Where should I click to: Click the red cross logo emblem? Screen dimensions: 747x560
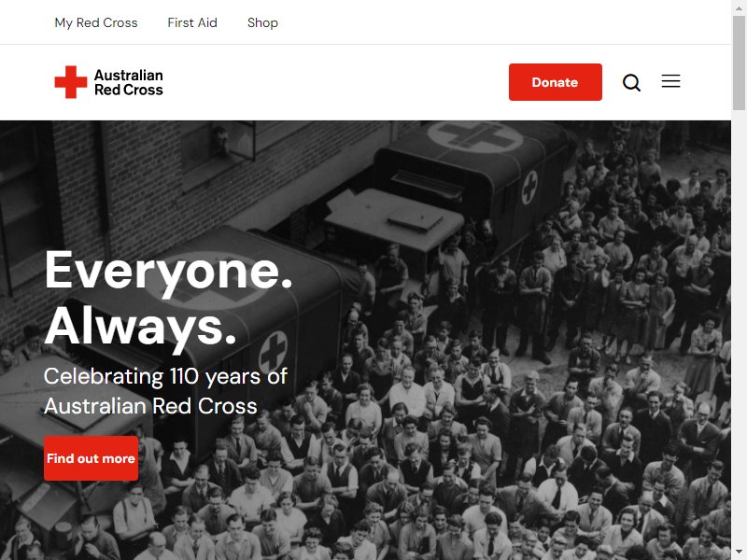71,82
